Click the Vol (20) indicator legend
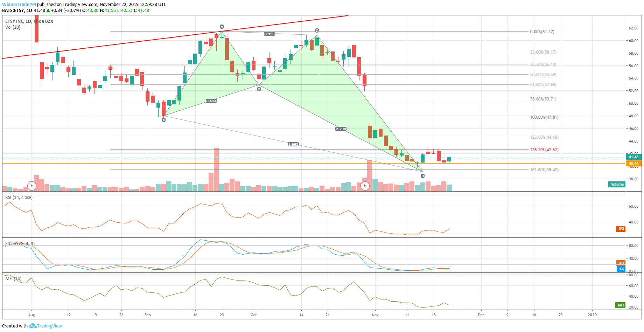 (13, 27)
